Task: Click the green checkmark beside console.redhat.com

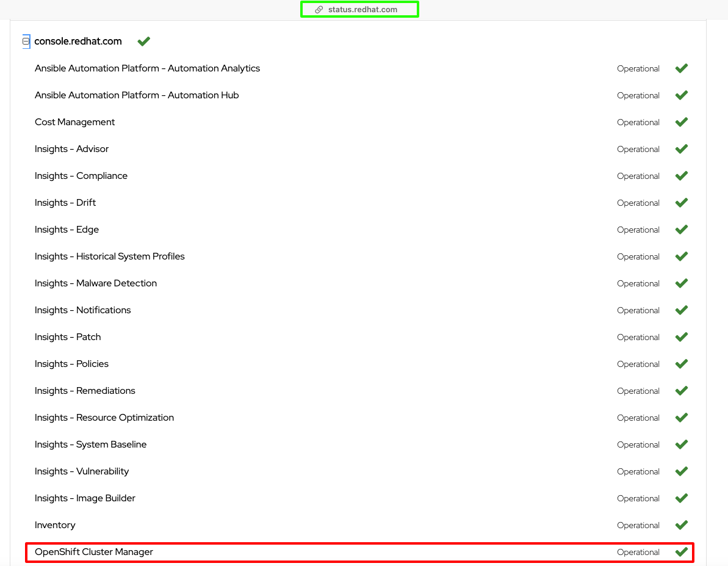Action: click(144, 42)
